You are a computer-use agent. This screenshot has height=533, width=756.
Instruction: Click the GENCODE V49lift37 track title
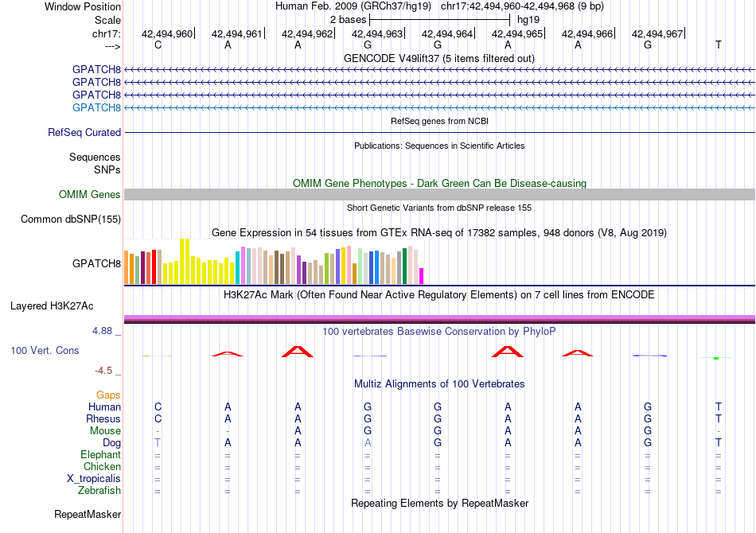click(439, 58)
